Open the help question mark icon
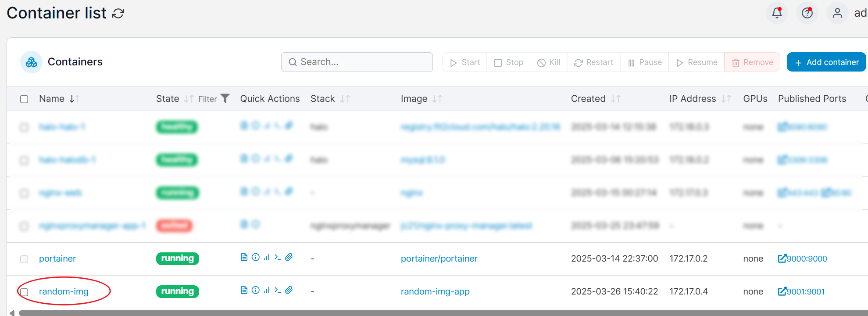The image size is (868, 316). pos(807,13)
